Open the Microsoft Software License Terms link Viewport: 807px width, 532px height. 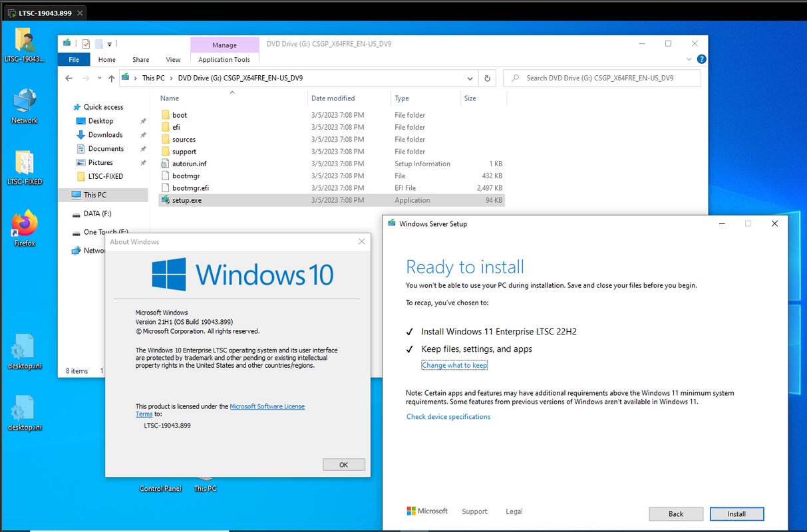tap(267, 406)
